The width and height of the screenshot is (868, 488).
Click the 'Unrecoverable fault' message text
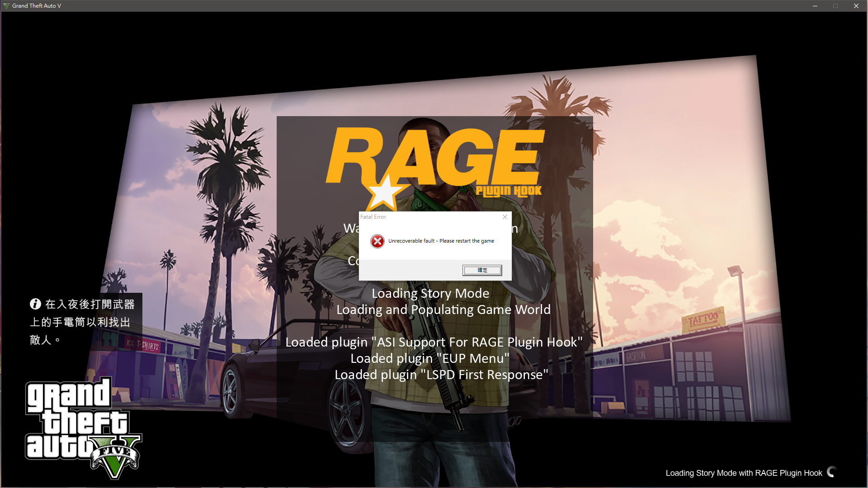pyautogui.click(x=441, y=241)
